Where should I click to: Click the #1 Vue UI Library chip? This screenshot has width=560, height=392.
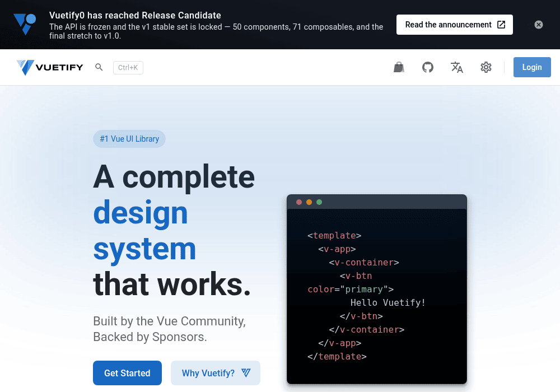[129, 139]
